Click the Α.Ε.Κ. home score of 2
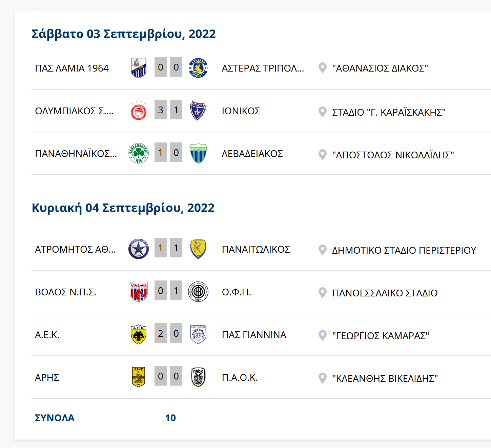 pos(161,333)
